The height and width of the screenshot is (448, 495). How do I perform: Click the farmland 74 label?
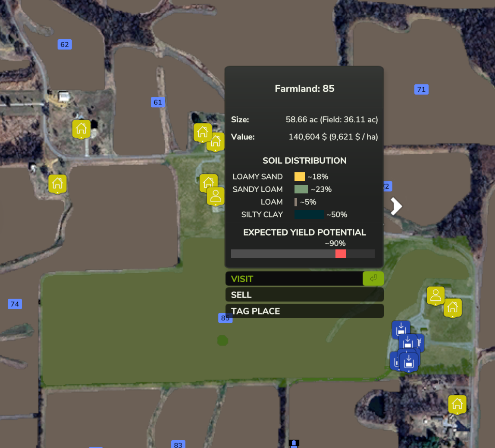coord(15,304)
